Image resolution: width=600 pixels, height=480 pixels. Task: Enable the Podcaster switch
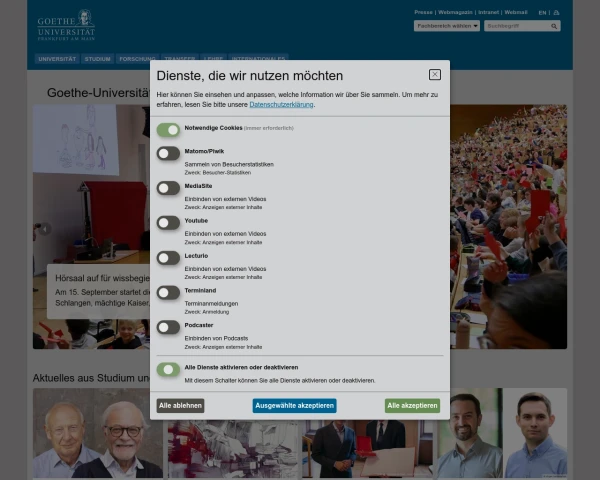coord(168,327)
